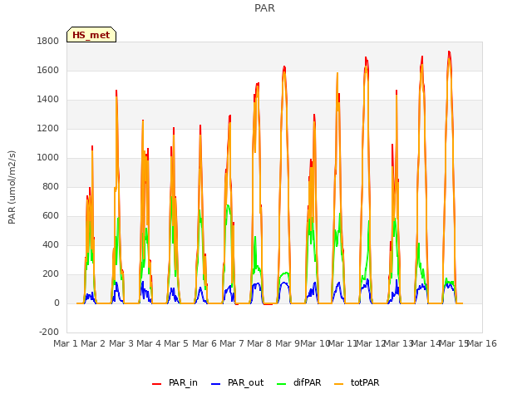Click the Mar 2 x-axis label
The height and width of the screenshot is (399, 532).
[x=93, y=343]
